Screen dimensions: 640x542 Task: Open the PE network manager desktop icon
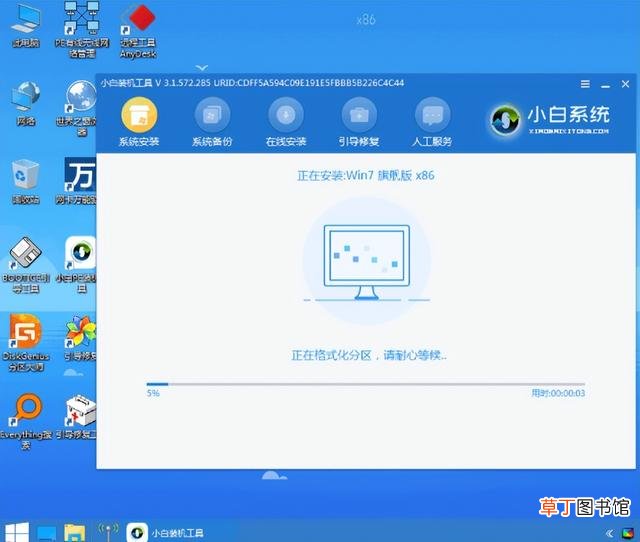tap(82, 29)
